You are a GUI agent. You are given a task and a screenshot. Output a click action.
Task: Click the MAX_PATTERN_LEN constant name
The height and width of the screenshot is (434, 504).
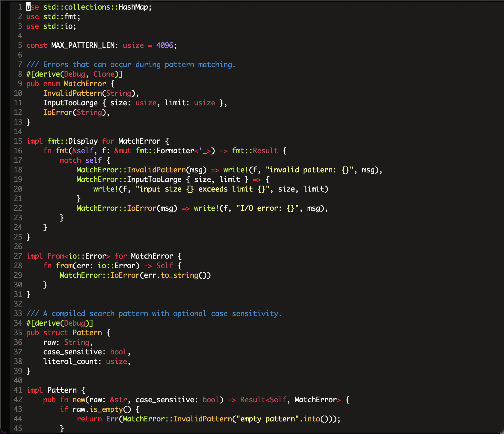tap(83, 45)
